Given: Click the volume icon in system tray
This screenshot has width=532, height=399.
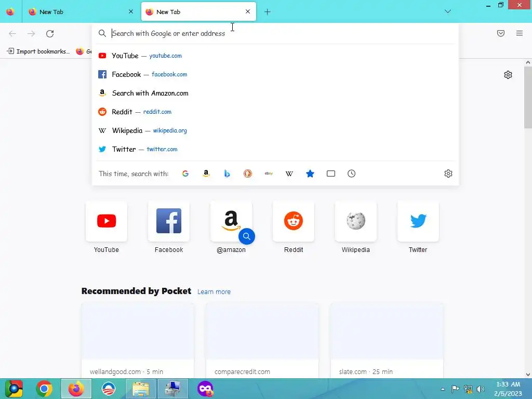Looking at the screenshot, I should click(481, 389).
